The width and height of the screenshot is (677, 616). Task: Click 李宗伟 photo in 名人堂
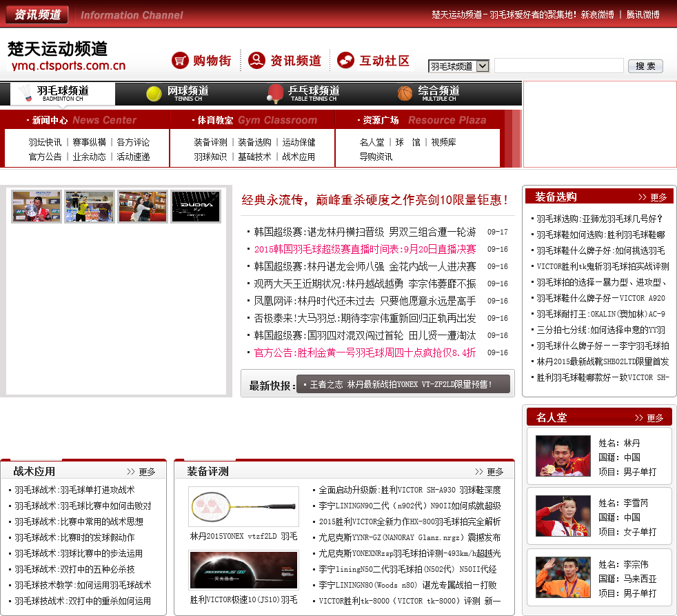563,577
